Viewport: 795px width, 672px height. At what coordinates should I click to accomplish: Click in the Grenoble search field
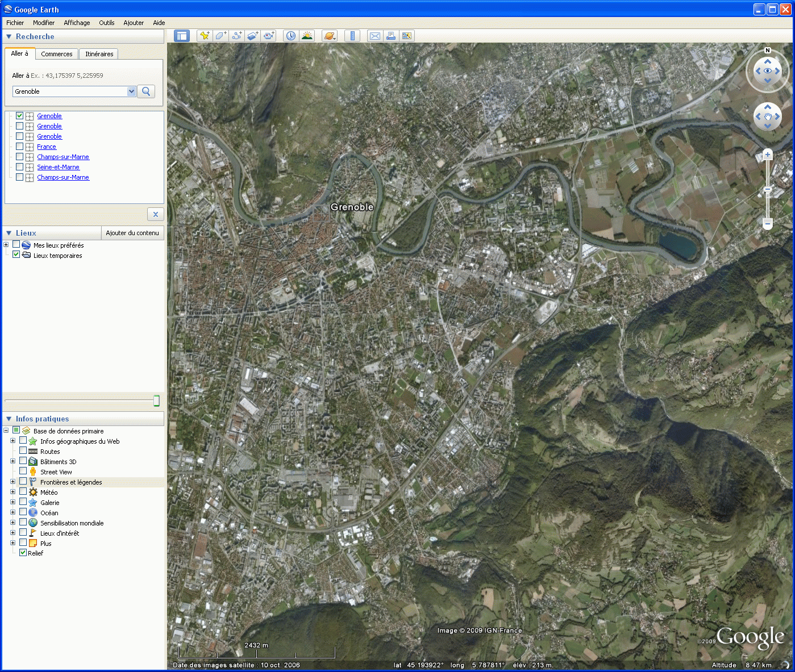point(70,91)
